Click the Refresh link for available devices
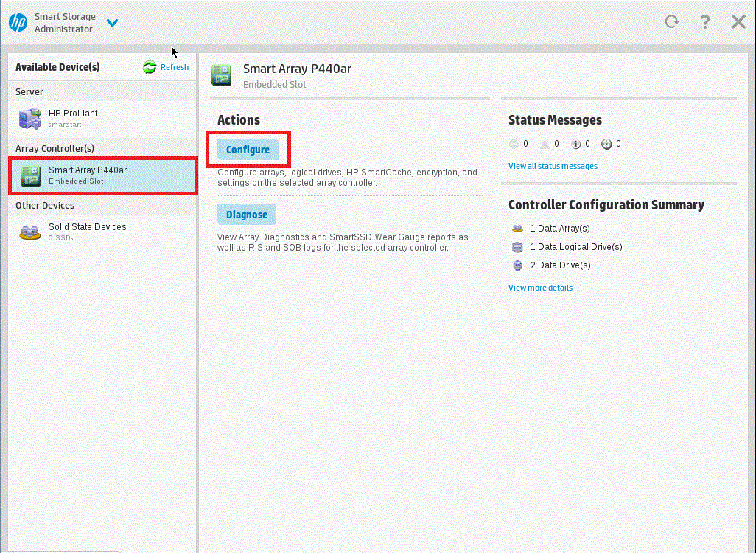 [175, 67]
